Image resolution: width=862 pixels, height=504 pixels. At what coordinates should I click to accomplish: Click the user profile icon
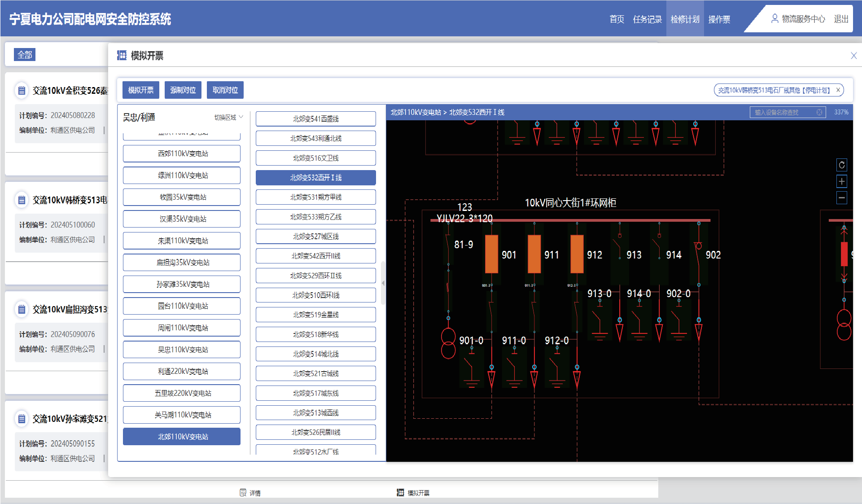774,19
